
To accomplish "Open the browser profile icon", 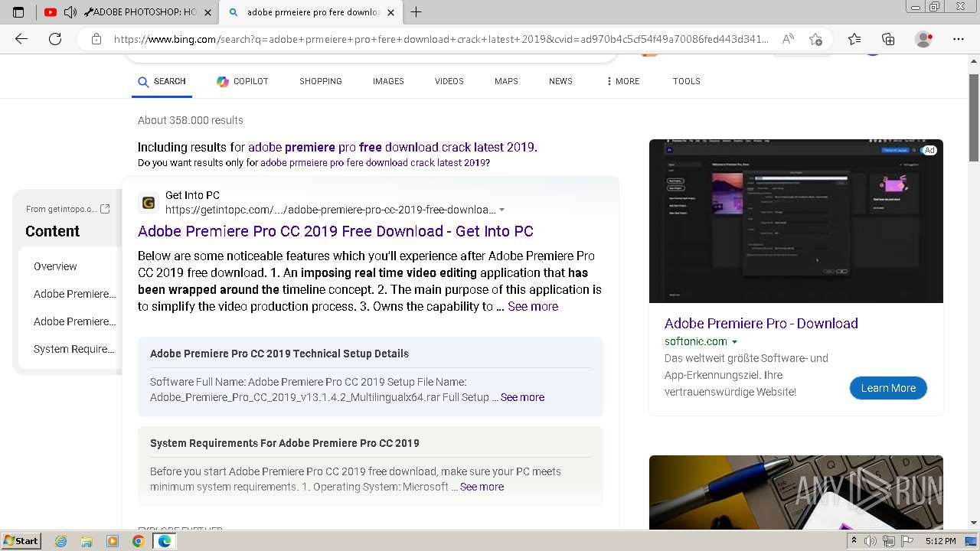I will point(924,39).
